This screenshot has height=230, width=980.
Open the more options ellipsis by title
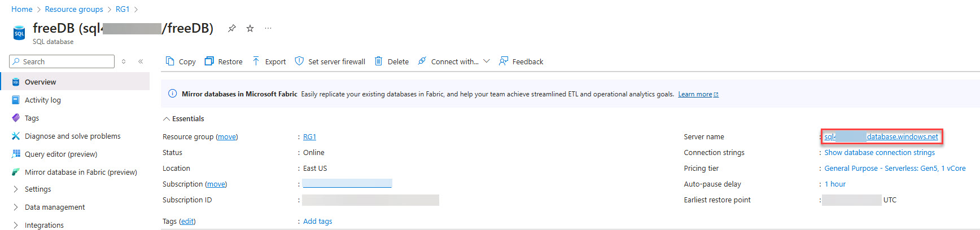pyautogui.click(x=268, y=28)
